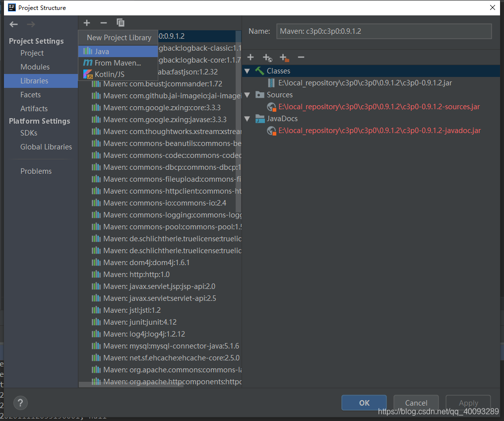This screenshot has height=421, width=504.
Task: Click the OK button
Action: (x=364, y=403)
